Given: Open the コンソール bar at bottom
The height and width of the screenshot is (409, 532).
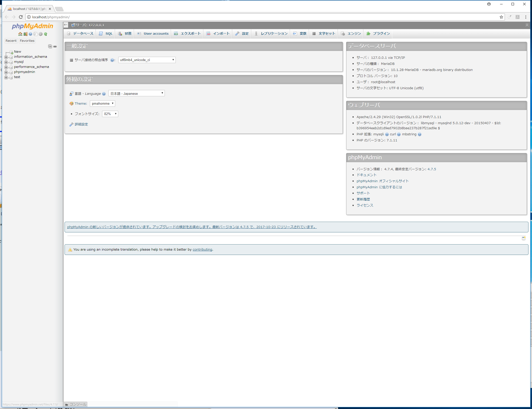Looking at the screenshot, I should (76, 404).
